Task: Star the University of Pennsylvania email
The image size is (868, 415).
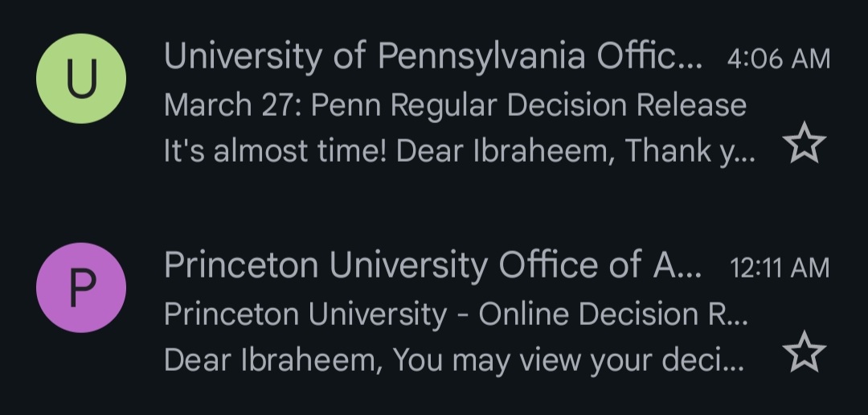Action: click(804, 143)
